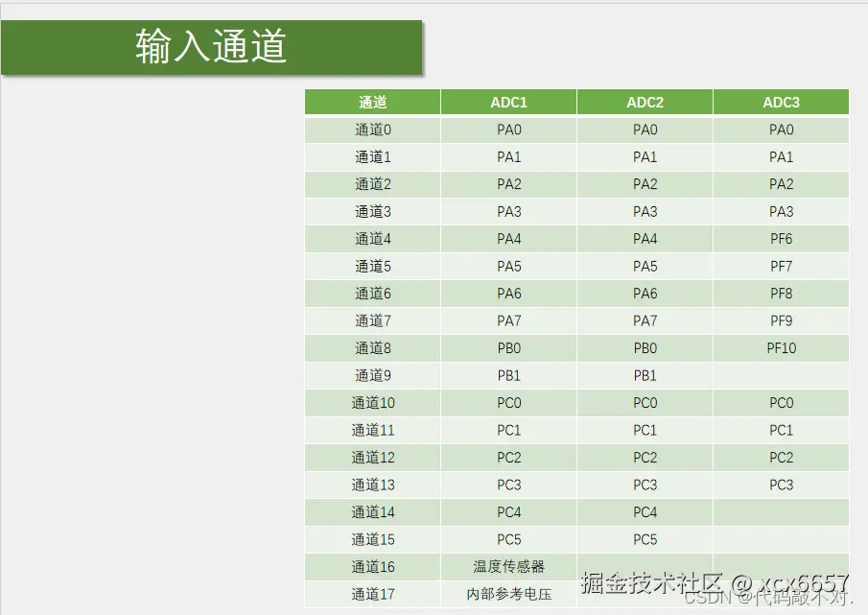Viewport: 868px width, 615px height.
Task: Click PA0 in the ADC1 column
Action: click(508, 130)
